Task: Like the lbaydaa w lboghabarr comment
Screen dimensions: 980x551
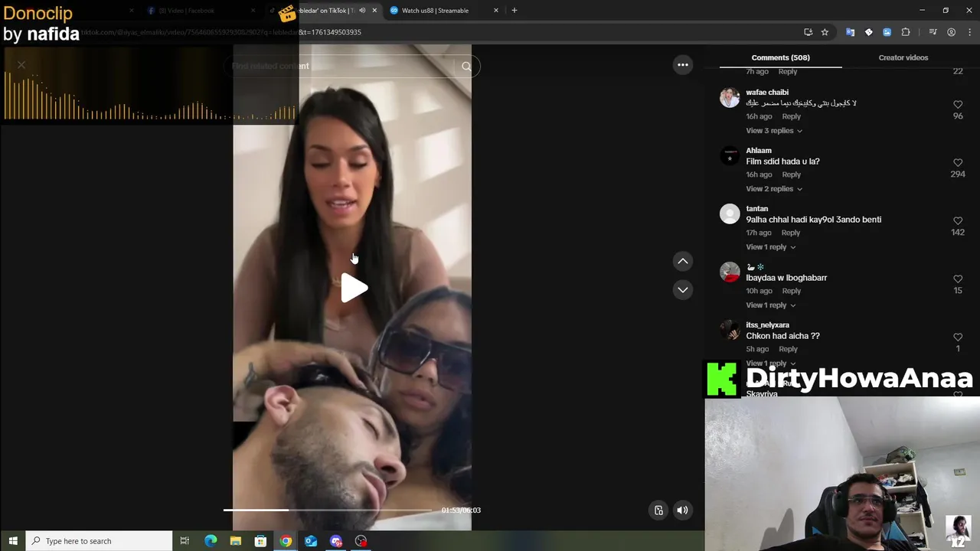Action: point(958,279)
